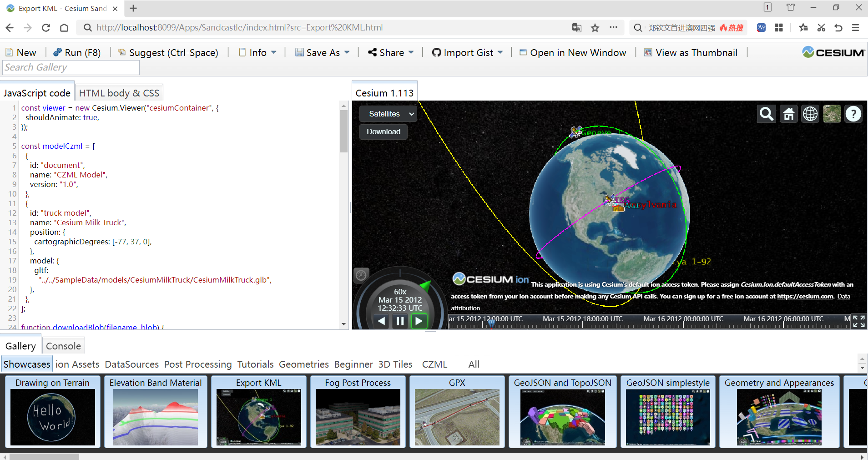
Task: Select the 3D Tiles gallery category
Action: point(395,364)
